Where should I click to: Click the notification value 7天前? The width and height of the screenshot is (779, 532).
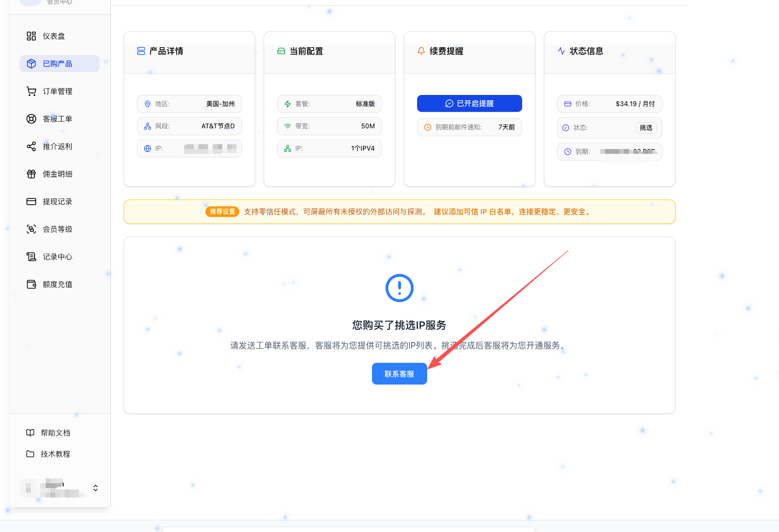[x=506, y=127]
